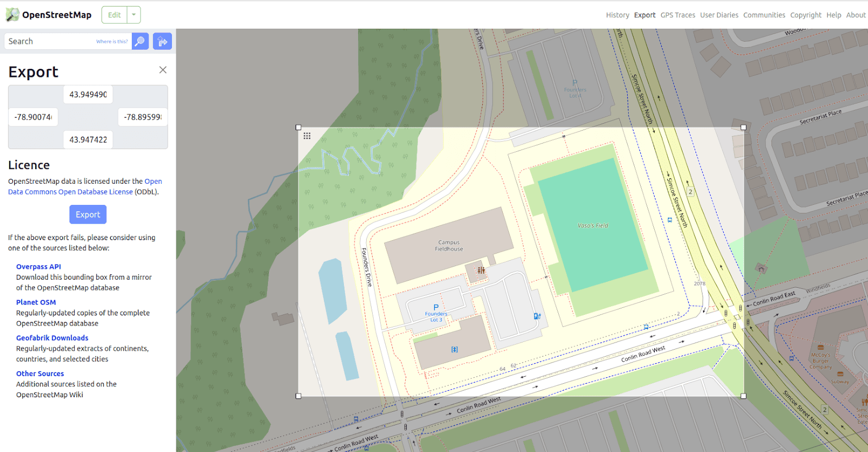The image size is (868, 452).
Task: Click the 'Where is this?' link
Action: (x=112, y=42)
